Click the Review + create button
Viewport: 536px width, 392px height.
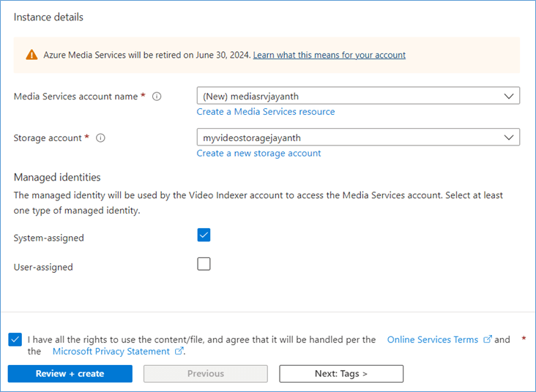point(70,374)
